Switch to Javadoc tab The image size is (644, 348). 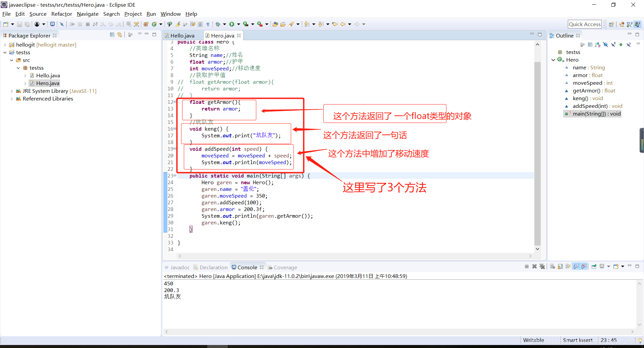177,267
